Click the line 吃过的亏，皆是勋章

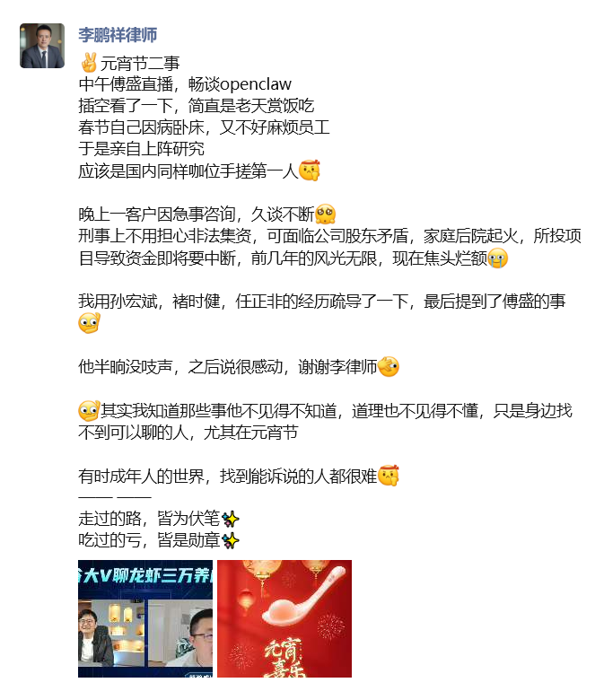[x=149, y=540]
